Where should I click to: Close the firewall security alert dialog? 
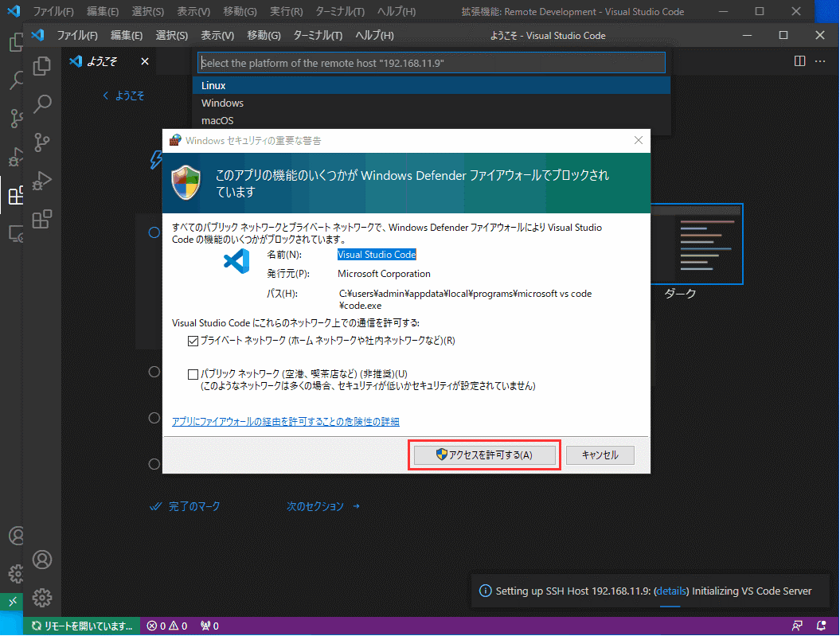pos(638,140)
